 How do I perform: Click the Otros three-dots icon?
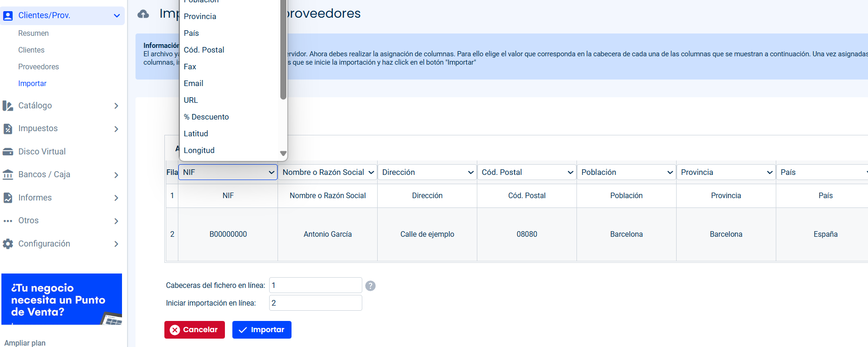pos(8,221)
